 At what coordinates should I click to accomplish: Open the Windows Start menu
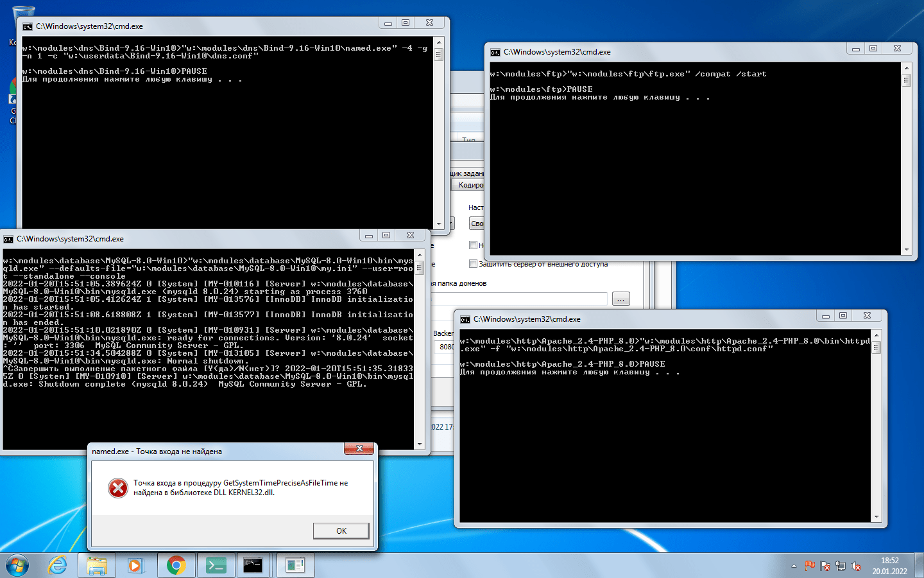pyautogui.click(x=17, y=565)
